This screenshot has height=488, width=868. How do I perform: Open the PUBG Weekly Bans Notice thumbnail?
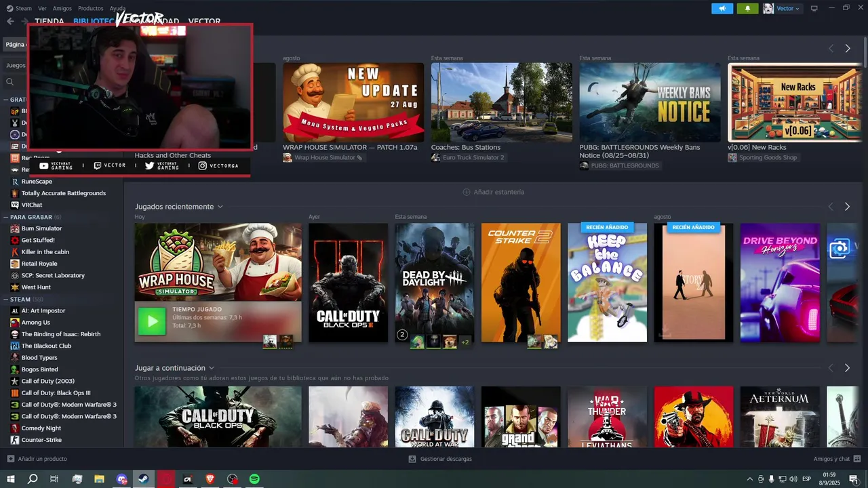click(x=650, y=102)
